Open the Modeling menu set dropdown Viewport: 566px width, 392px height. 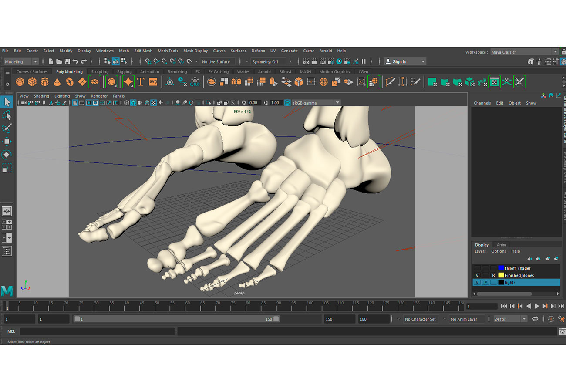(21, 61)
